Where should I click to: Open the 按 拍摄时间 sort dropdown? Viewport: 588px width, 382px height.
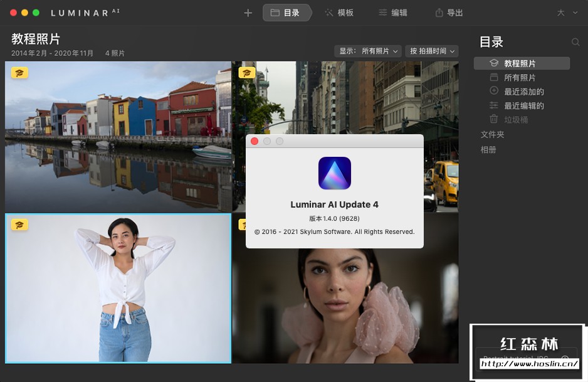coord(432,51)
